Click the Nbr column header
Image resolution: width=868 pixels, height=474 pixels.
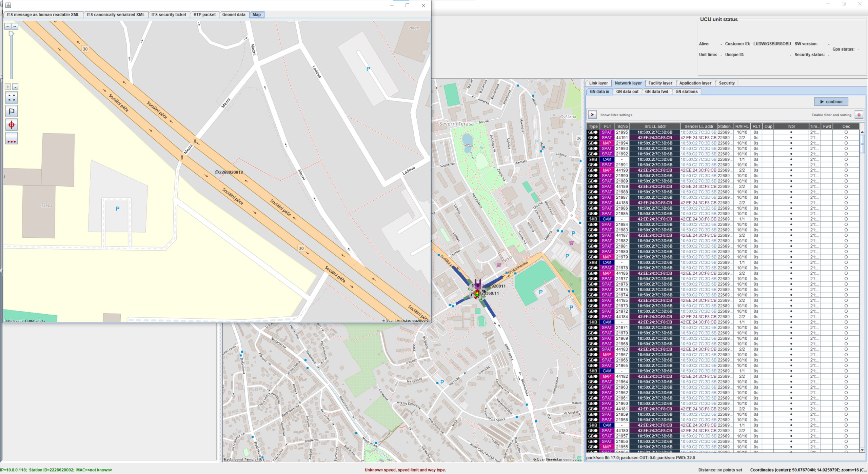[x=791, y=126]
